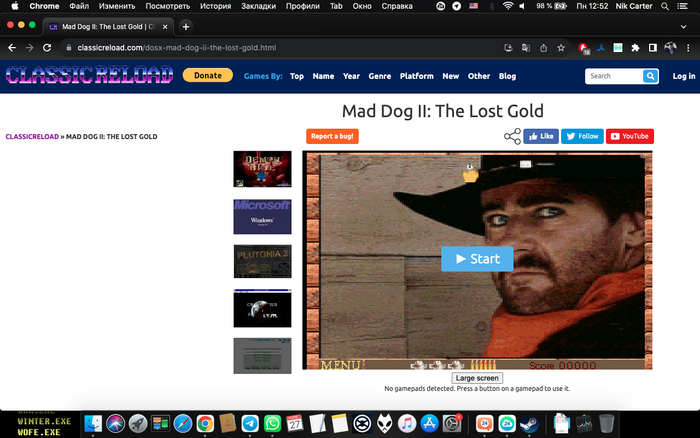Browse games by Name
Image resolution: width=700 pixels, height=438 pixels.
[323, 76]
